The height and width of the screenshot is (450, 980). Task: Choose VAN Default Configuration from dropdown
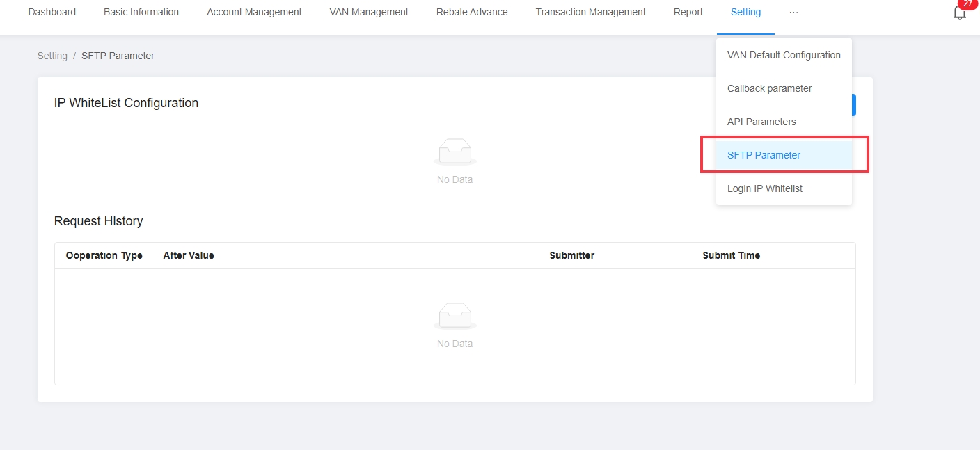point(784,55)
